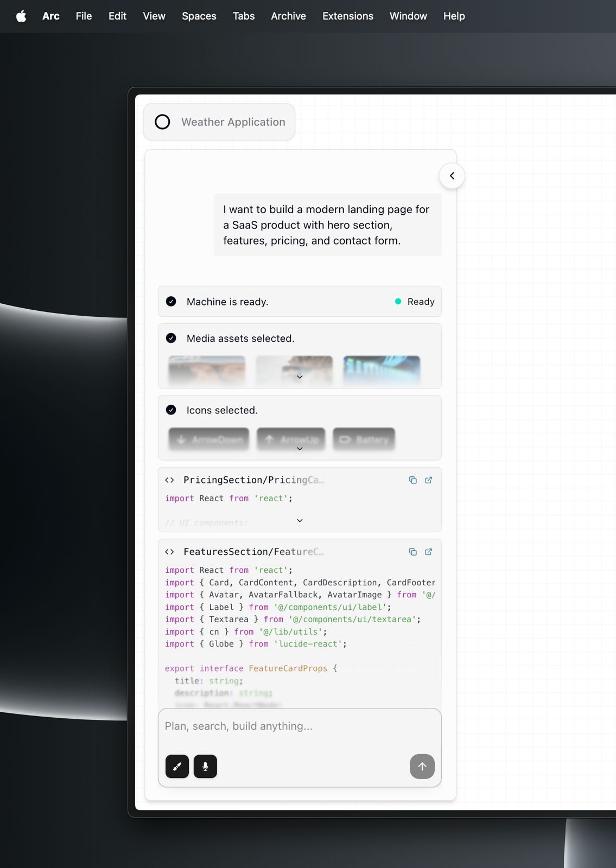Image resolution: width=616 pixels, height=868 pixels.
Task: Open the View menu
Action: coord(154,16)
